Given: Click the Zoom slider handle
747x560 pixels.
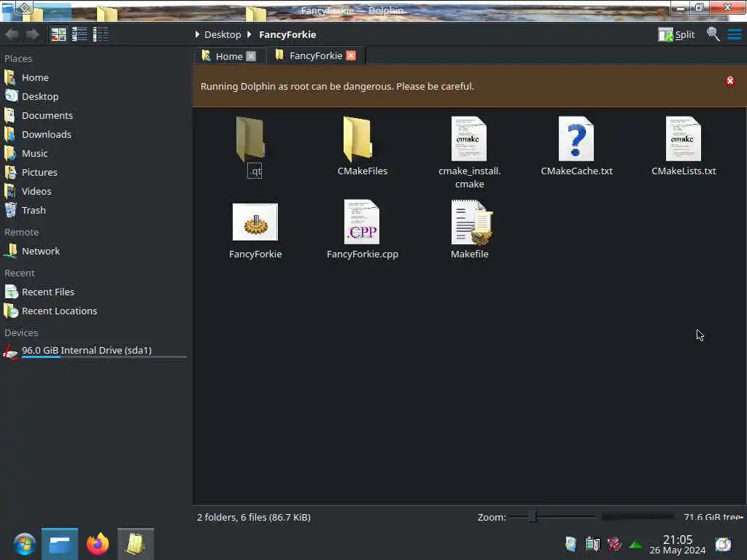Looking at the screenshot, I should 533,517.
